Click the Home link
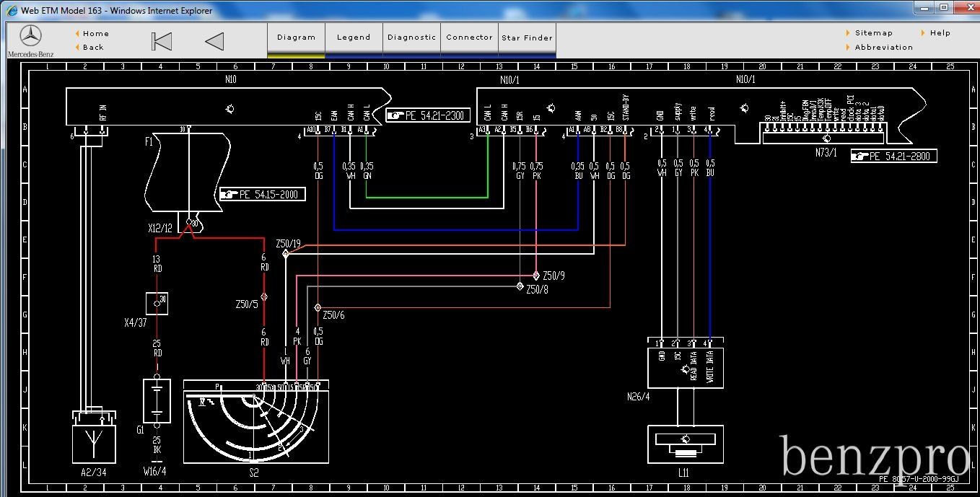Image resolution: width=980 pixels, height=497 pixels. coord(95,33)
